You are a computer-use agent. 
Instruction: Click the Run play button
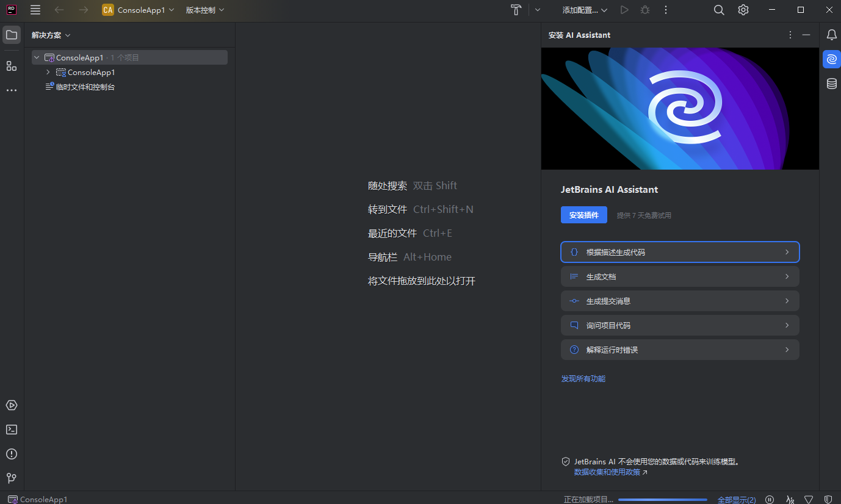(x=624, y=10)
